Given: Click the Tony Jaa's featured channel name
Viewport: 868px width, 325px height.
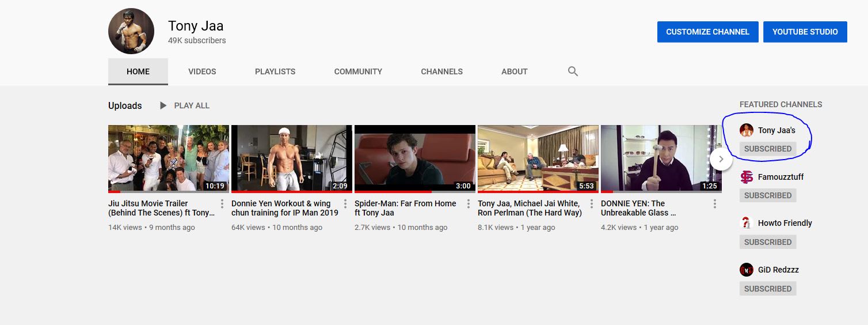Looking at the screenshot, I should [x=776, y=130].
